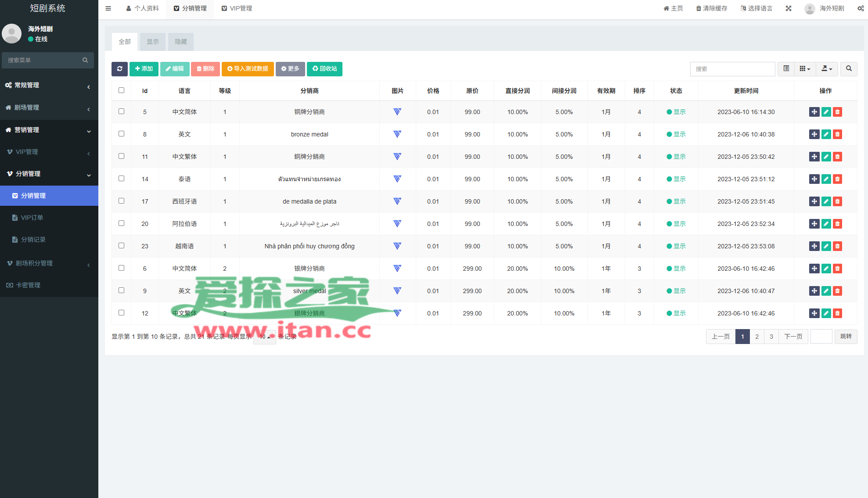Click the 添加 add button

pos(144,69)
